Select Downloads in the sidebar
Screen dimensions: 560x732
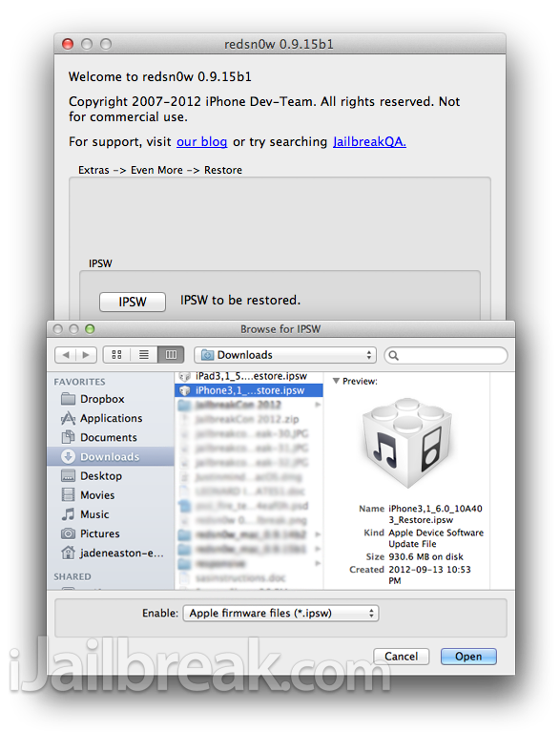(x=110, y=456)
